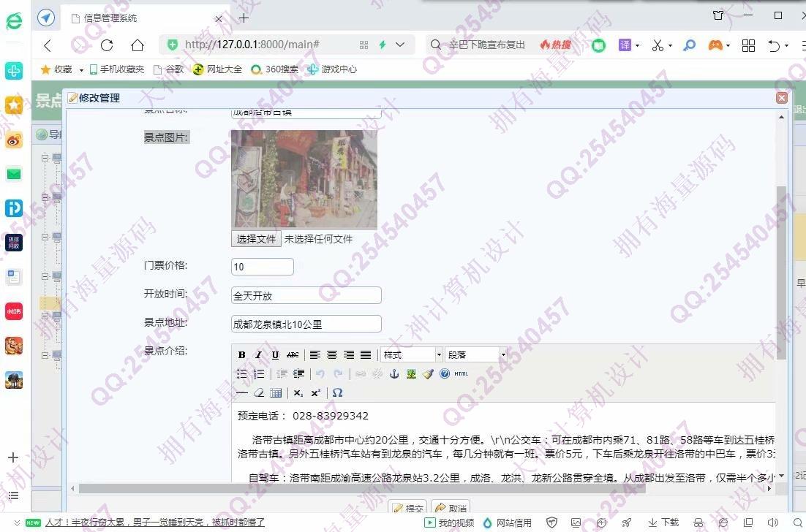Click the 取消 cancel button
Screen dimensions: 806x532
click(451, 508)
